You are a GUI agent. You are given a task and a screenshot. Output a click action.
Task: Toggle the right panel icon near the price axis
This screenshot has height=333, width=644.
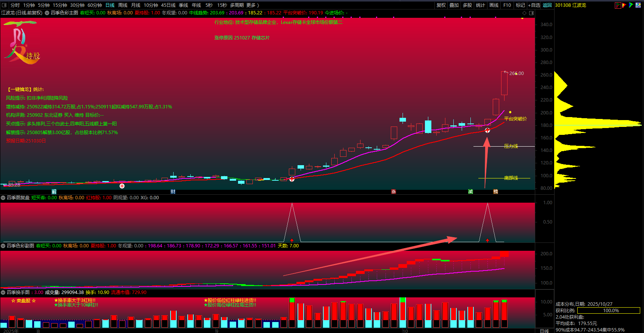(x=531, y=13)
